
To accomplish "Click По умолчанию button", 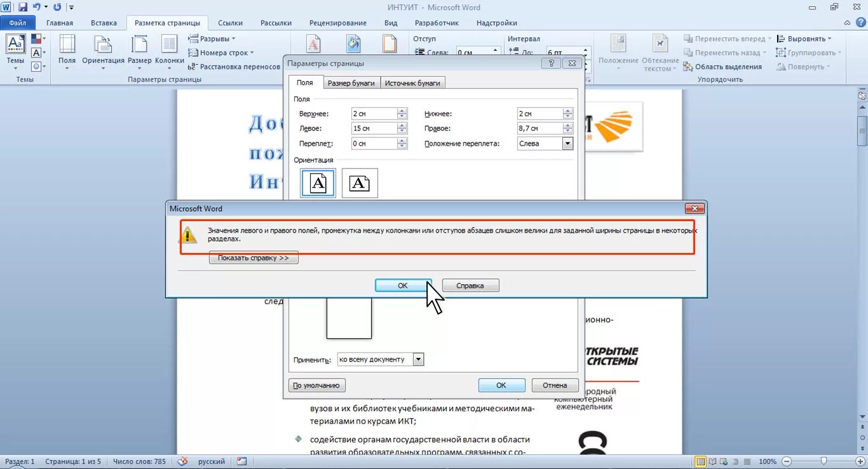I will (317, 385).
